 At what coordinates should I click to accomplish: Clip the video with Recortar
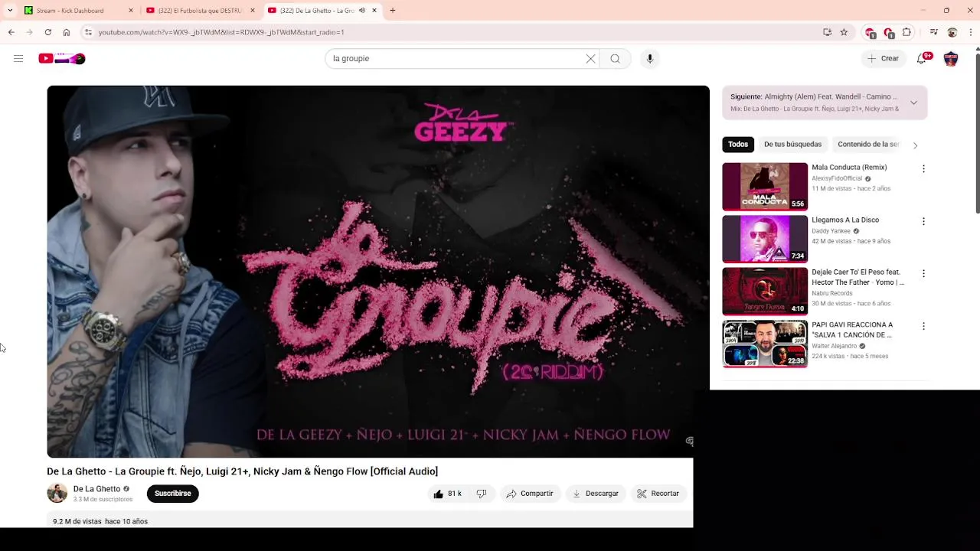(x=658, y=494)
